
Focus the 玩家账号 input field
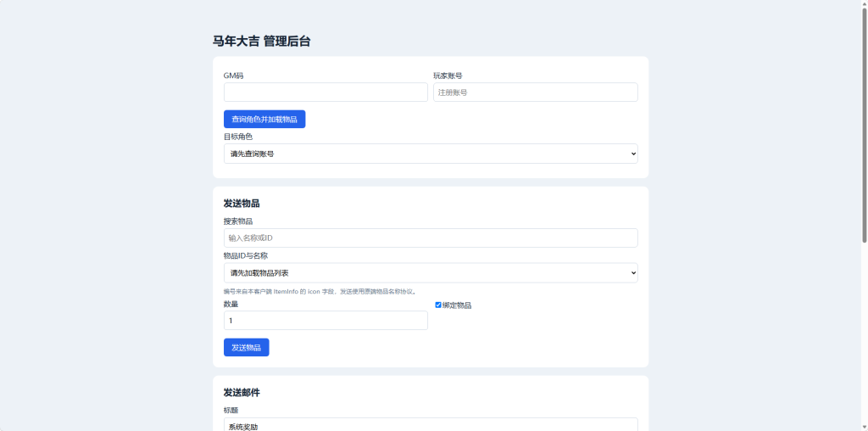(x=536, y=92)
